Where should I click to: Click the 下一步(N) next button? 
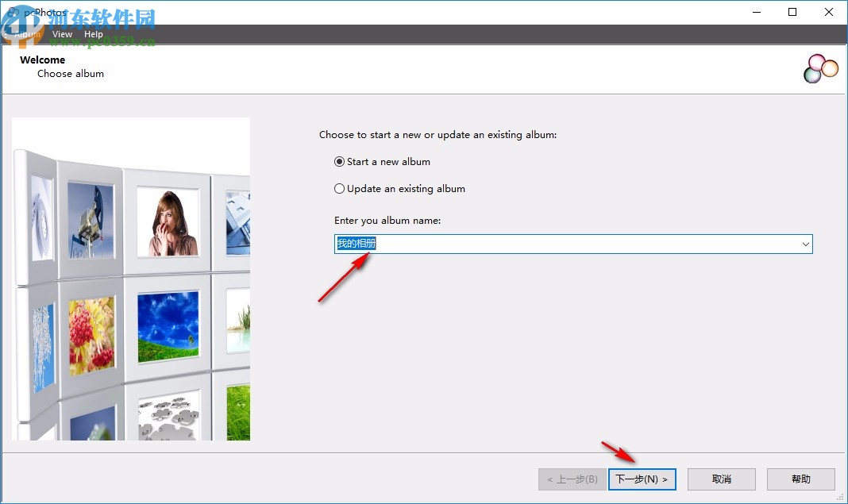[x=642, y=479]
